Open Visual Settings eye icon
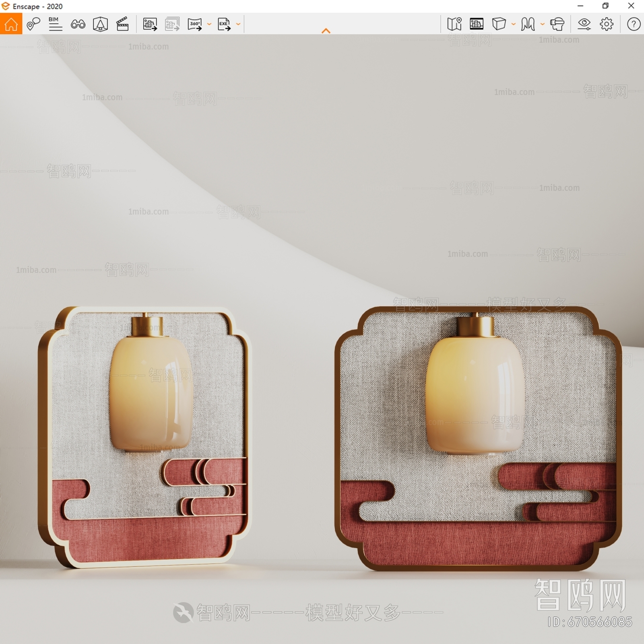This screenshot has height=644, width=644. 584,24
